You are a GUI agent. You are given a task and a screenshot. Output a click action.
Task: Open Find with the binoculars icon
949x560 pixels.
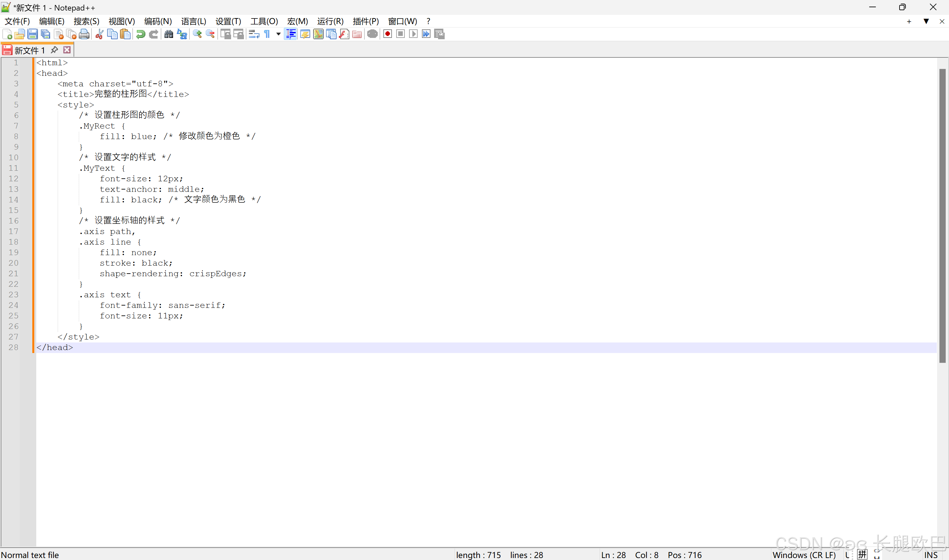tap(169, 34)
